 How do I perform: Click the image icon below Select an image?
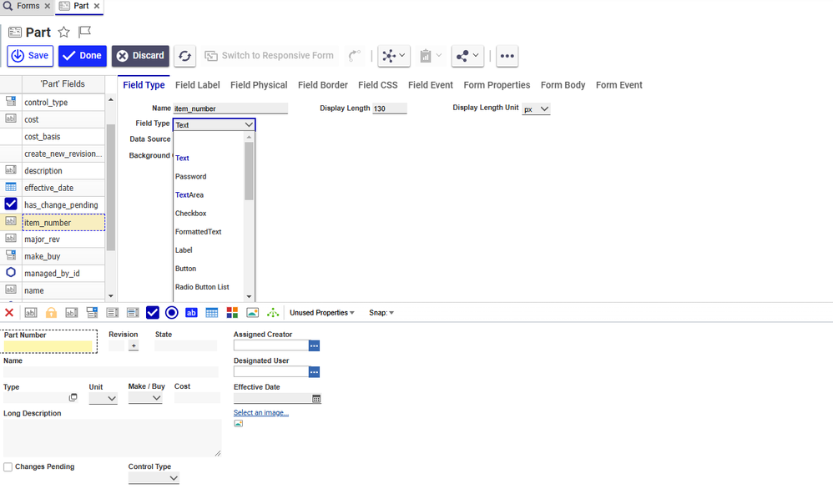tap(239, 423)
